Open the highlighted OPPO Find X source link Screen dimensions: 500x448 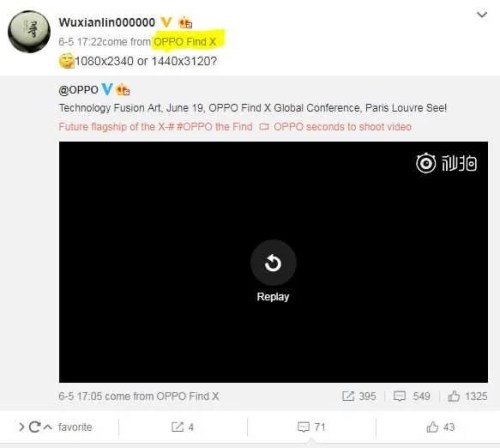click(x=185, y=42)
